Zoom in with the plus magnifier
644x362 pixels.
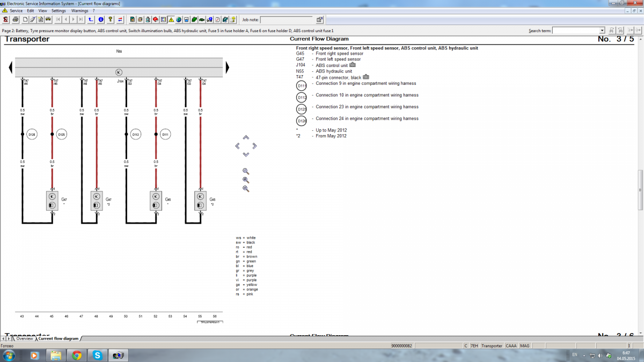[x=246, y=180]
